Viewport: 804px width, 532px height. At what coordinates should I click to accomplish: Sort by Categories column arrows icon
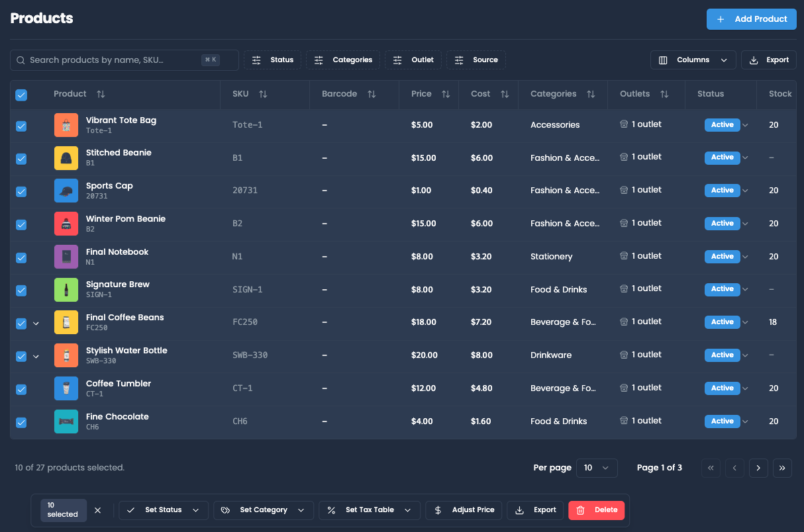pyautogui.click(x=591, y=94)
